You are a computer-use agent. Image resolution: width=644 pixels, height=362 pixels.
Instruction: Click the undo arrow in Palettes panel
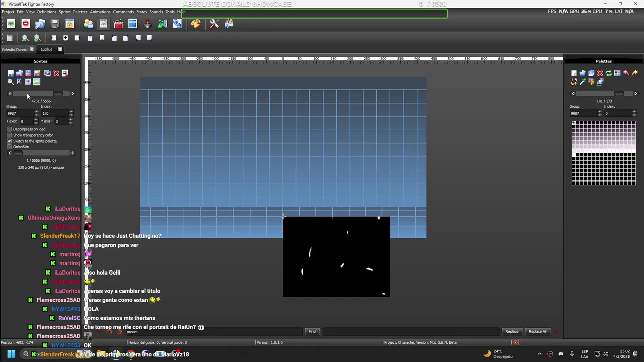pos(626,73)
